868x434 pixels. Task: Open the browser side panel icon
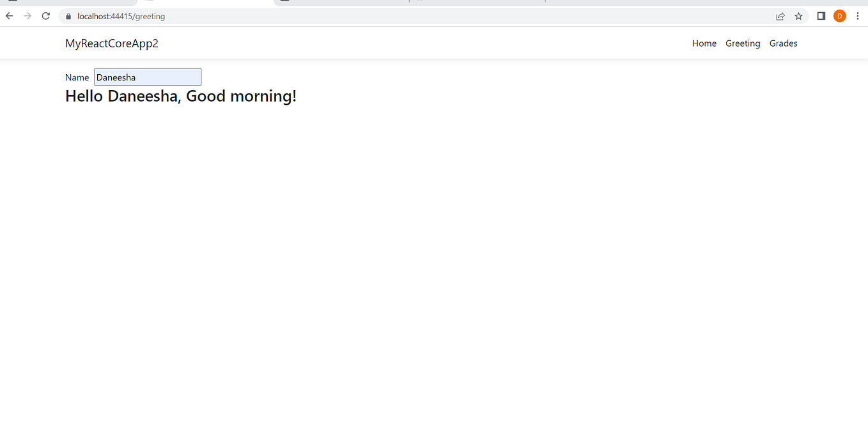click(x=821, y=16)
